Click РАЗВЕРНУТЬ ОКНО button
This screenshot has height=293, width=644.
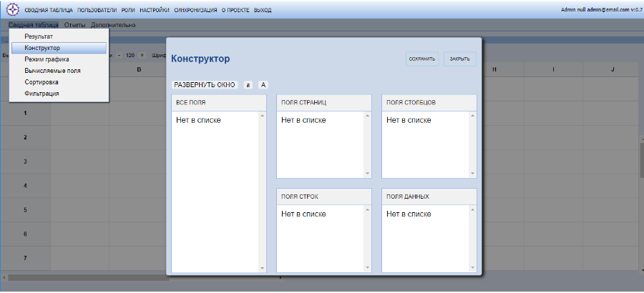click(205, 85)
